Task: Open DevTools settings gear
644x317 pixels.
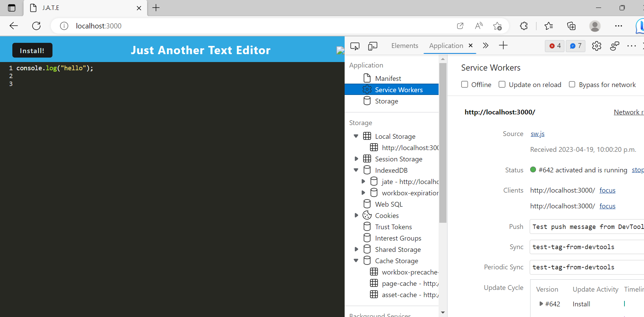Action: pyautogui.click(x=597, y=46)
